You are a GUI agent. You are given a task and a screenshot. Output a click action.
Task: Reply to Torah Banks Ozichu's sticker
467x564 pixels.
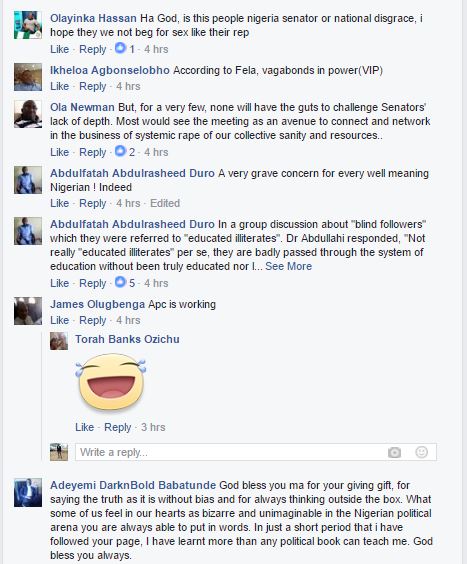118,427
